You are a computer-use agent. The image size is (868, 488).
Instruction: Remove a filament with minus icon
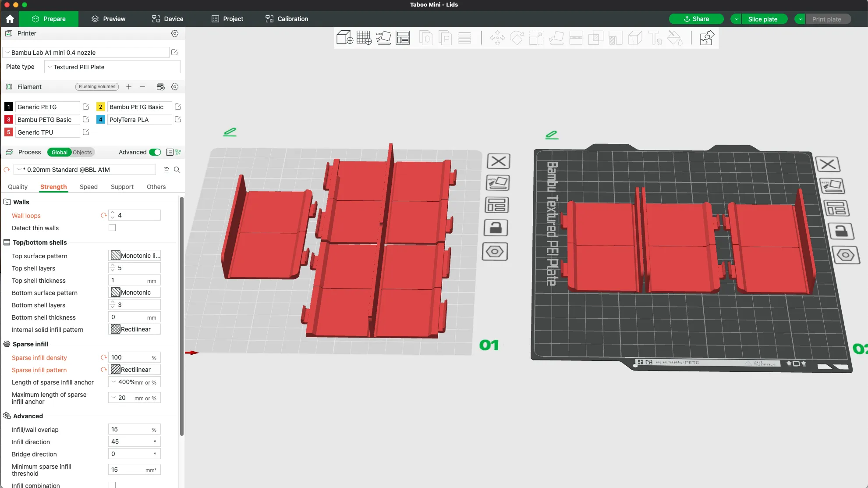point(142,87)
